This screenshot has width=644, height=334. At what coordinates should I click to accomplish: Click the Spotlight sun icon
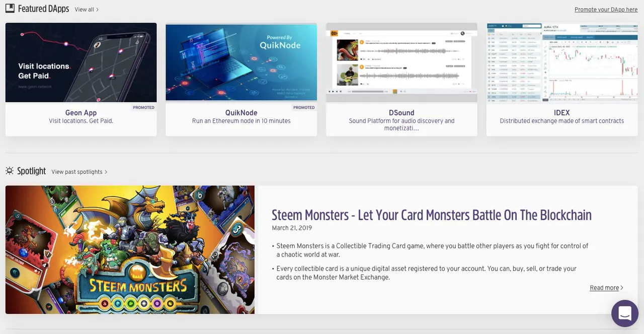pos(10,171)
